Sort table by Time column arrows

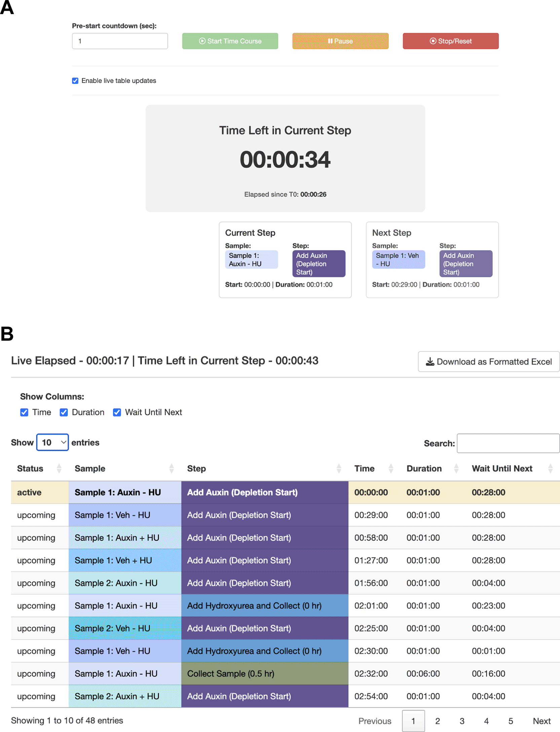pos(390,468)
